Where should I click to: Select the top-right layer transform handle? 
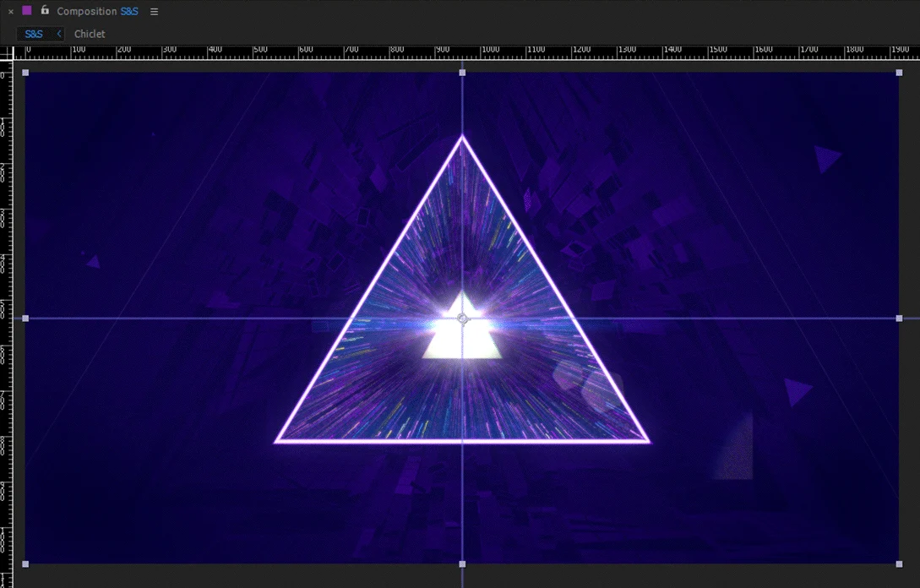900,73
